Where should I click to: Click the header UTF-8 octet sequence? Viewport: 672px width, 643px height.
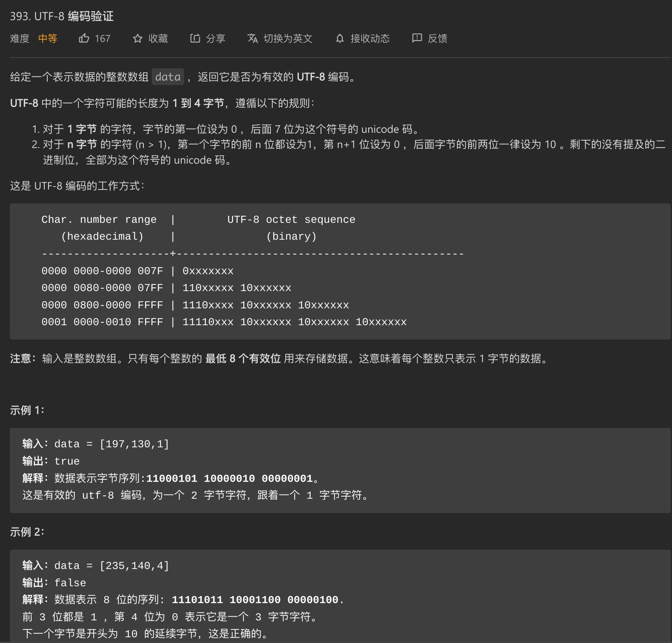pyautogui.click(x=291, y=220)
